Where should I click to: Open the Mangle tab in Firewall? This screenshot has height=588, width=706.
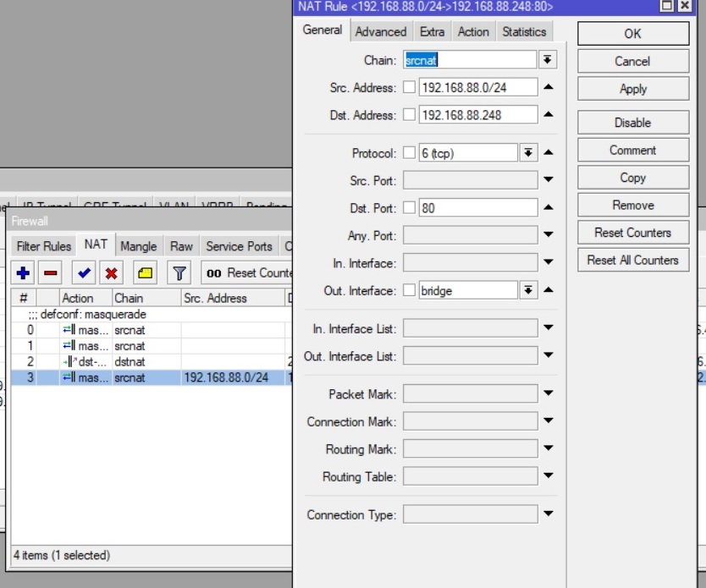pyautogui.click(x=138, y=246)
